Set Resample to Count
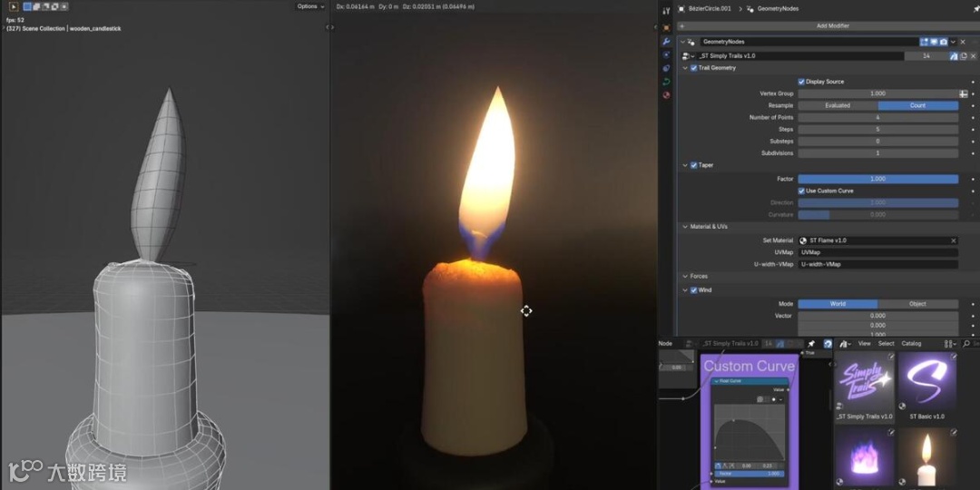This screenshot has width=980, height=490. point(917,105)
